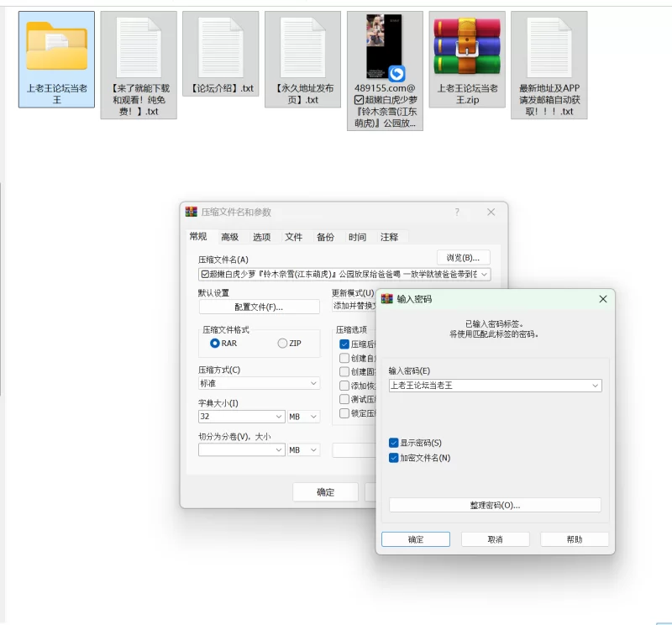Image resolution: width=672 pixels, height=625 pixels.
Task: Click the 【论坛介绍】.txt file name label
Action: click(x=220, y=88)
